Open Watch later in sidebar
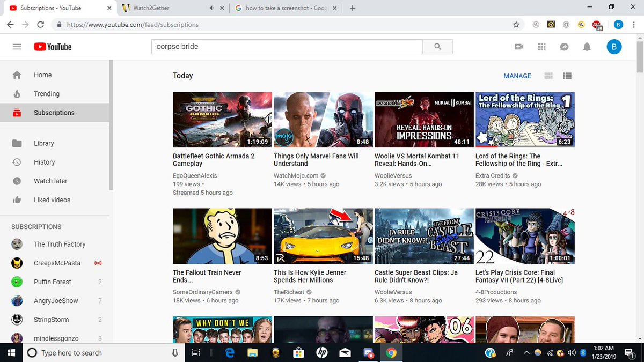This screenshot has height=362, width=644. [54, 181]
